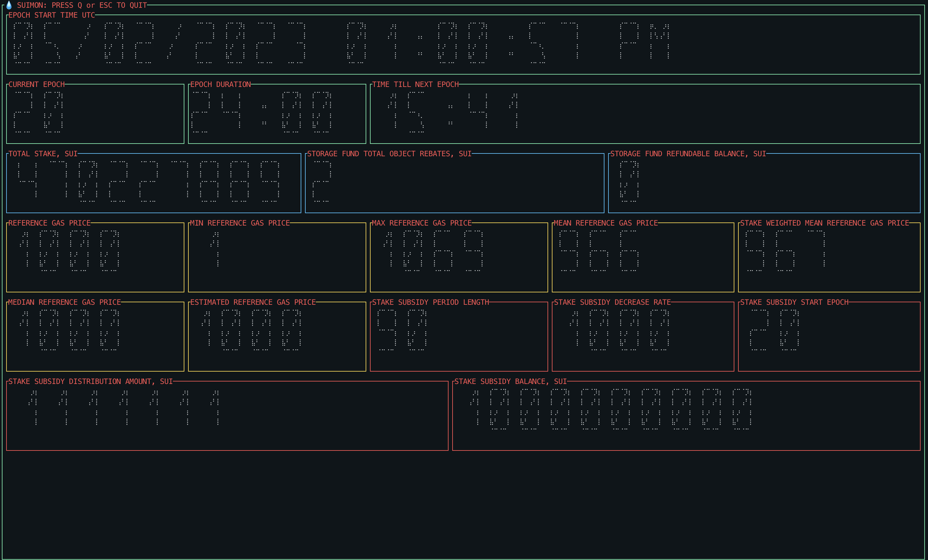Select the Stake Subsidy Balance, SUI label

coord(510,381)
